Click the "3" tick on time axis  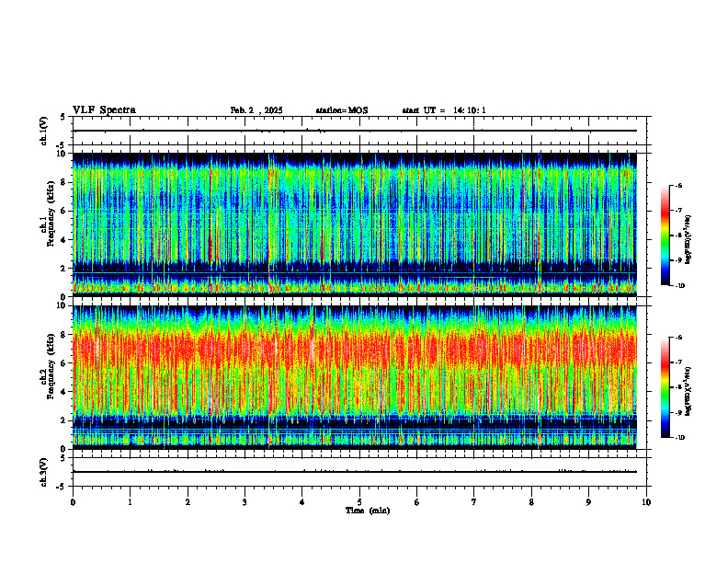(x=245, y=502)
